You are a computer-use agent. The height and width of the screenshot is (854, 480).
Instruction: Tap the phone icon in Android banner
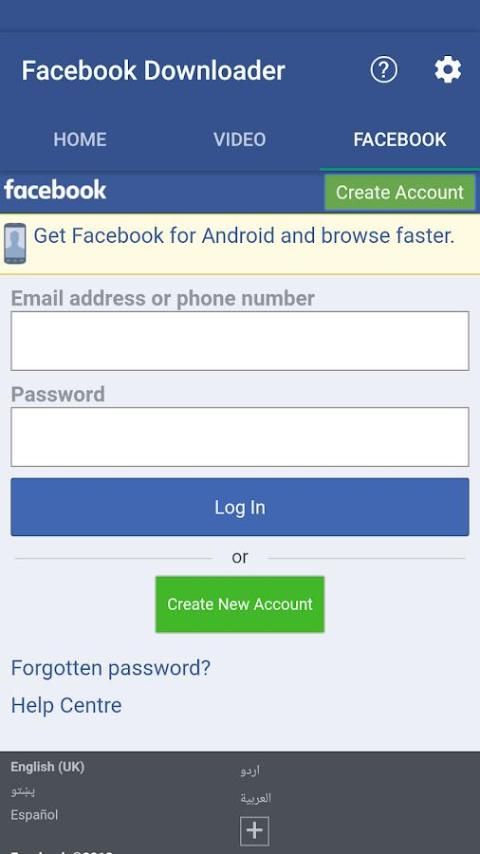15,243
